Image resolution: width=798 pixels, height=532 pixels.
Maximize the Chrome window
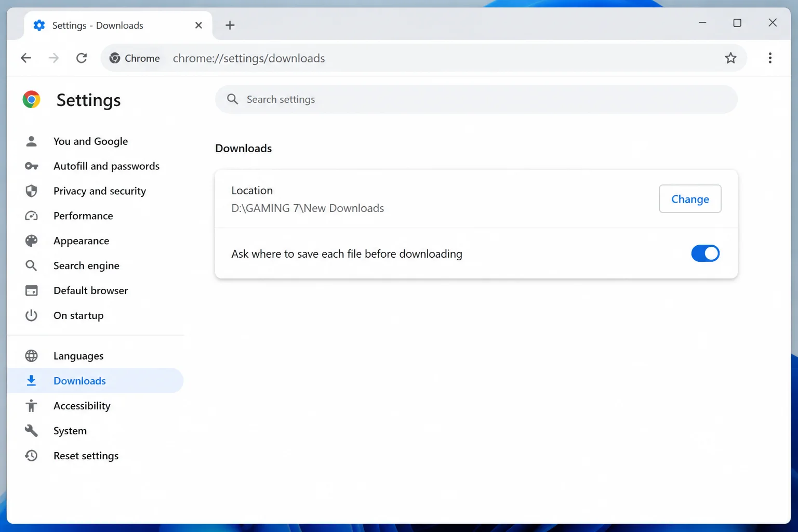click(737, 23)
